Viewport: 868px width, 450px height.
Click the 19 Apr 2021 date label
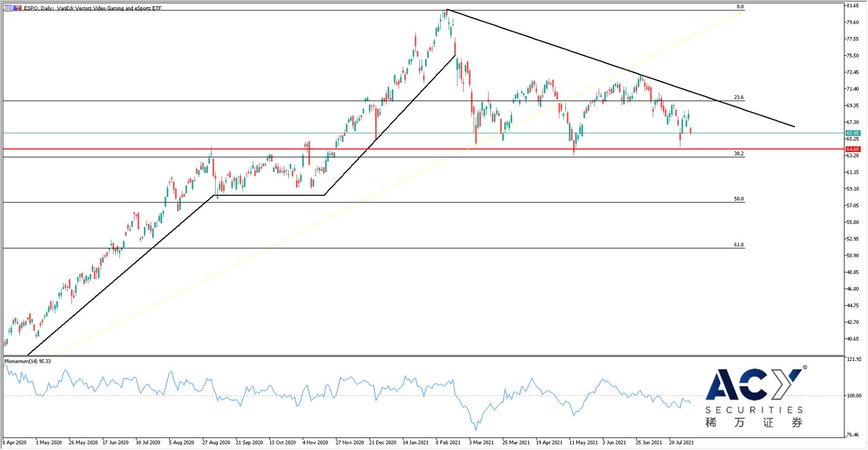(549, 442)
